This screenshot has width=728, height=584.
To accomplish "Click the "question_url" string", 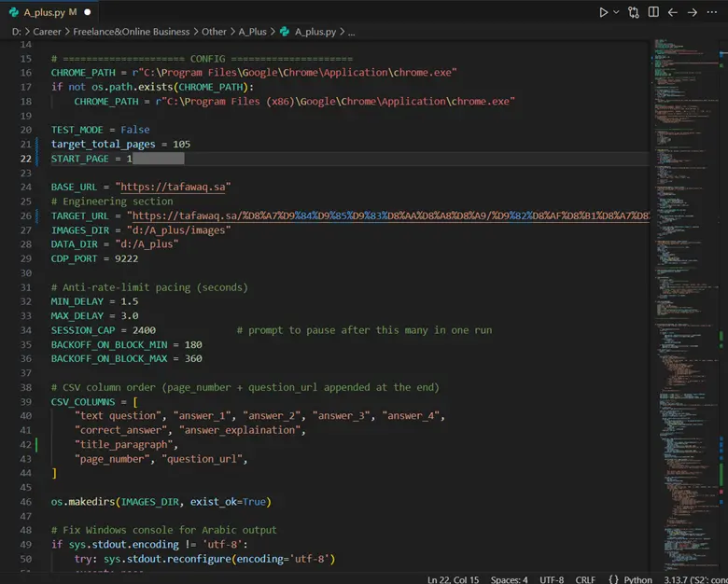I will (202, 459).
